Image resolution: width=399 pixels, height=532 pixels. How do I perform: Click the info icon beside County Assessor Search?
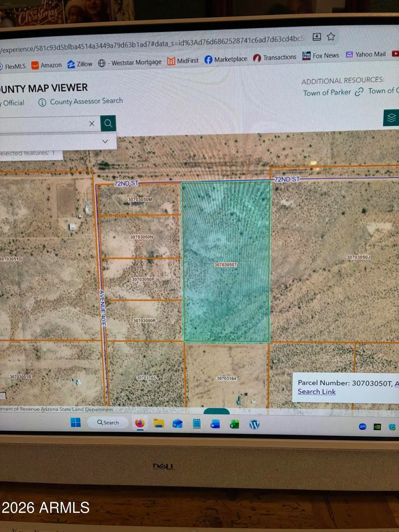tap(43, 103)
